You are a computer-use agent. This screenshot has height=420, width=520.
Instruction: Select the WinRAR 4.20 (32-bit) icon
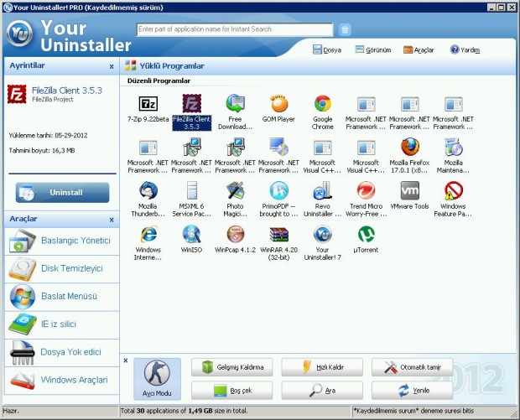[x=278, y=235]
